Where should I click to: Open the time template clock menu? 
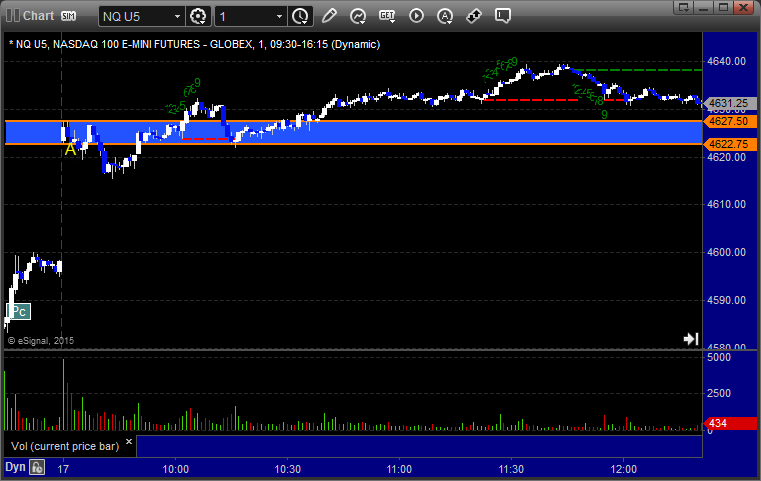coord(300,17)
